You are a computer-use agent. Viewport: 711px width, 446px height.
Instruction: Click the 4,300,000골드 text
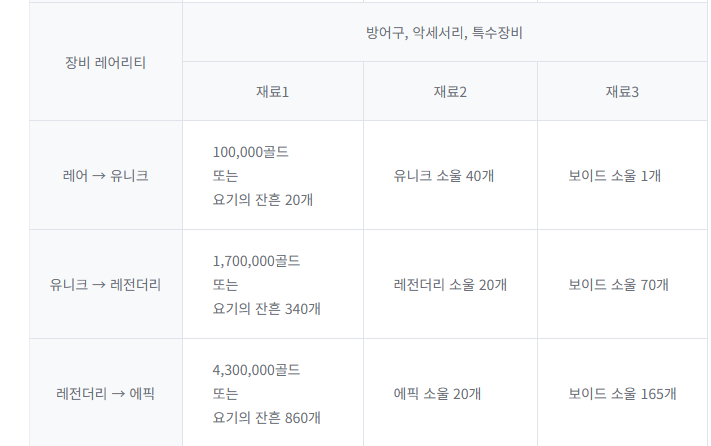pos(256,370)
